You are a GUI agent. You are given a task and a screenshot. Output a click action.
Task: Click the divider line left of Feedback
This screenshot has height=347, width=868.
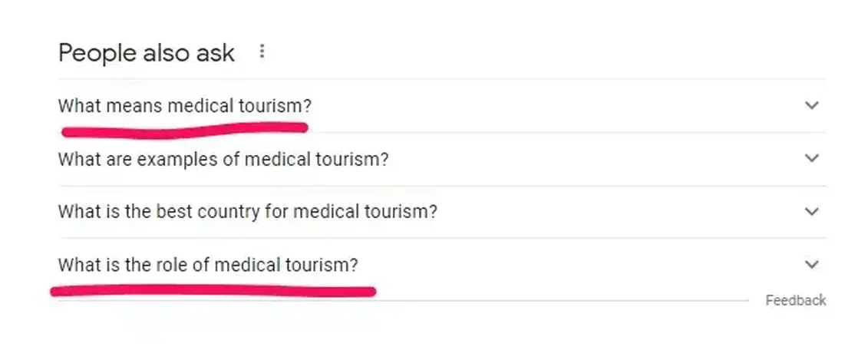click(x=560, y=300)
